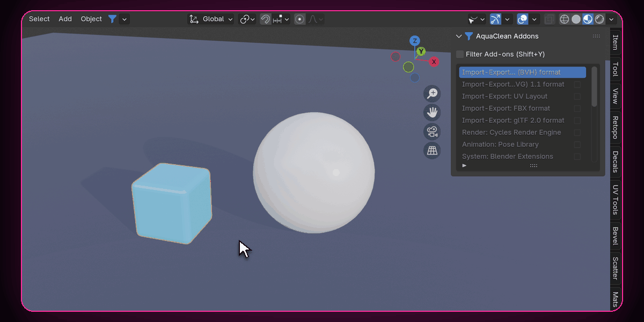Switch to the UV Tools sidebar tab

615,199
